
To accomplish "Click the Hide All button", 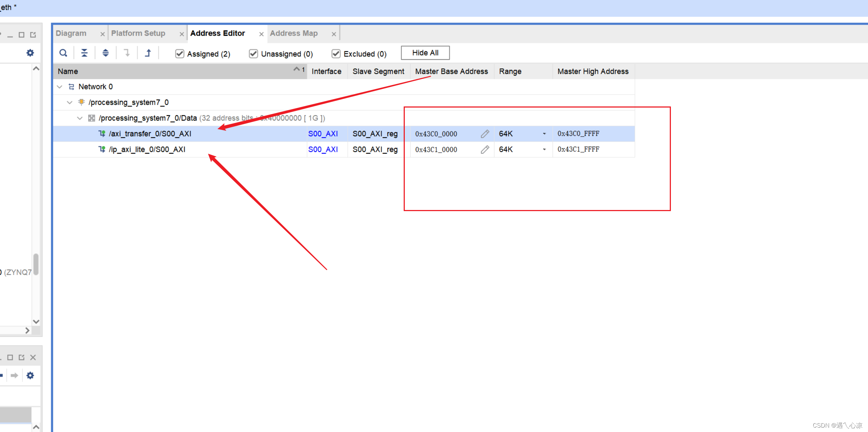I will pyautogui.click(x=425, y=53).
